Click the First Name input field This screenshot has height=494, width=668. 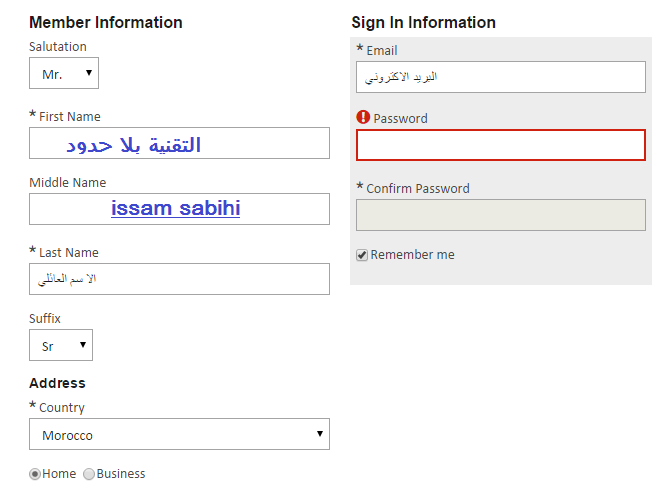[x=179, y=143]
